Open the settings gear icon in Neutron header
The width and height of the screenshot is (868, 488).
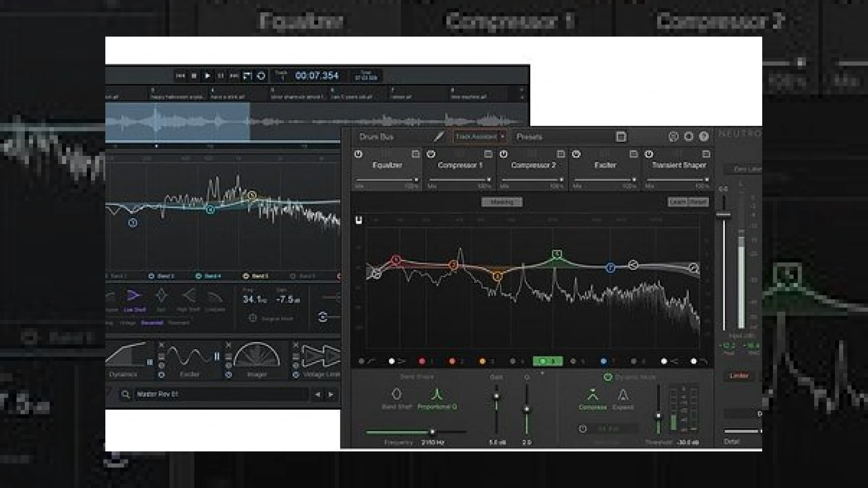(689, 136)
